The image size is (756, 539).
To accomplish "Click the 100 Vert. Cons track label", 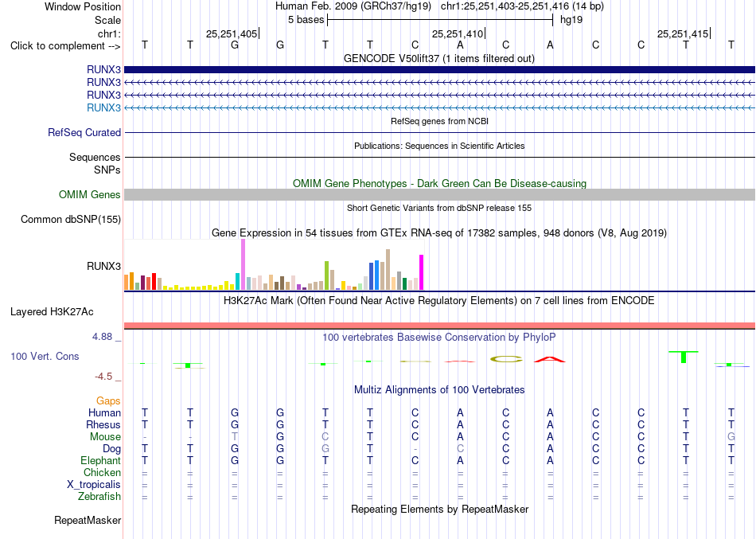I will click(x=45, y=356).
